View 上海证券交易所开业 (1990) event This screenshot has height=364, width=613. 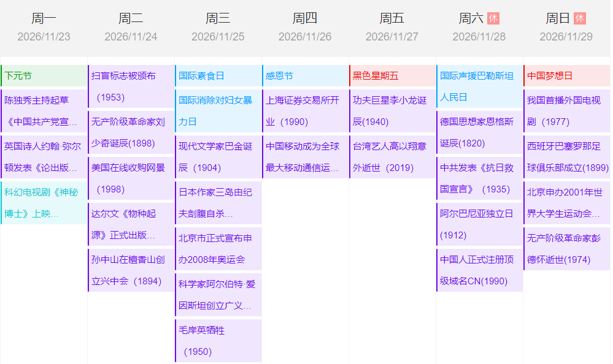[x=305, y=111]
